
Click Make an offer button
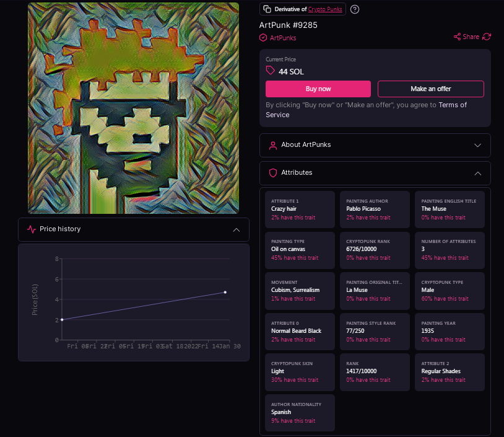431,89
